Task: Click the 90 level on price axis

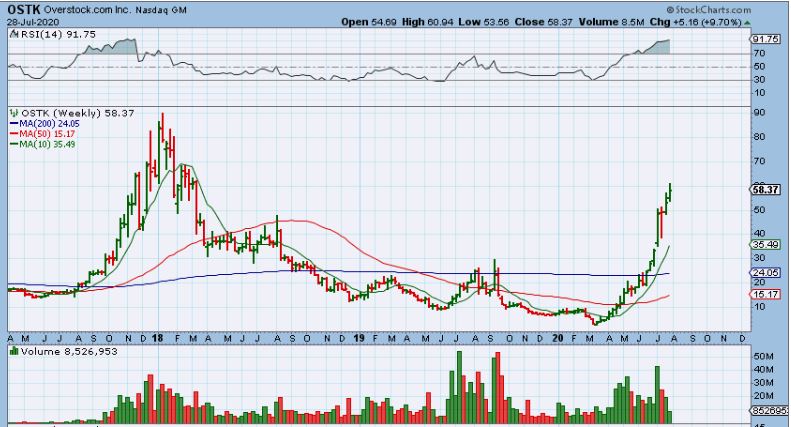Action: tap(759, 113)
